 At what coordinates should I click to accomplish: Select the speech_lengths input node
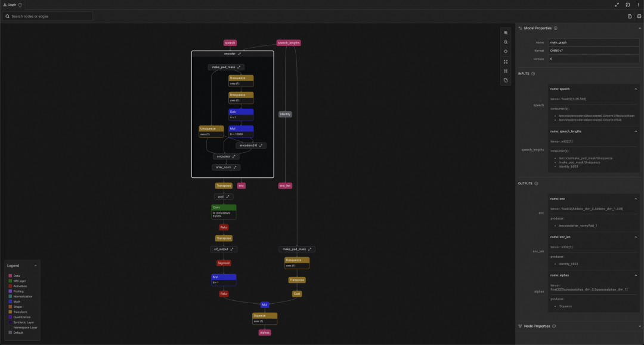coord(289,43)
